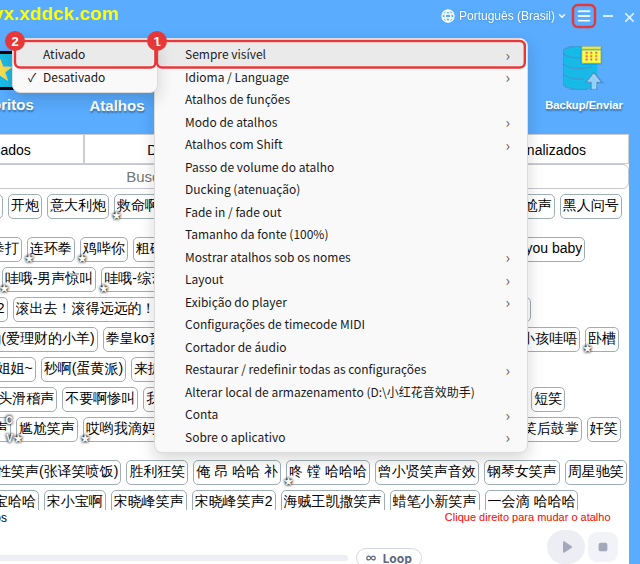The width and height of the screenshot is (640, 564).
Task: Stop playback with the stop button
Action: coord(603,547)
